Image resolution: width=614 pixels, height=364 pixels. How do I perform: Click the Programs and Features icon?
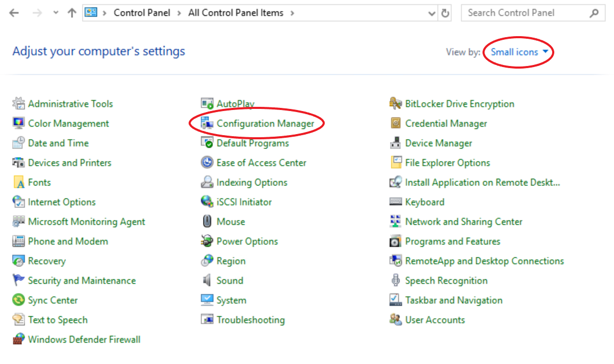pos(396,241)
